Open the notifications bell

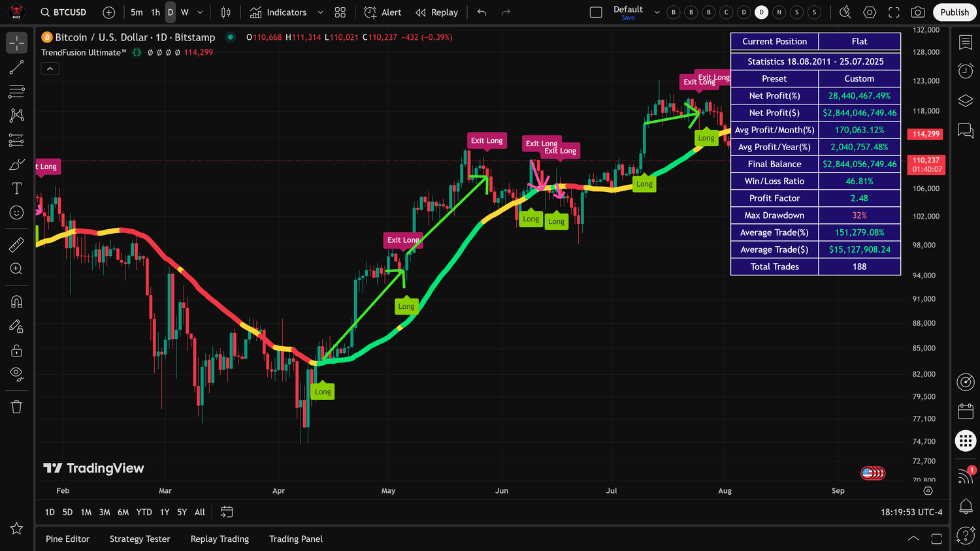point(966,506)
